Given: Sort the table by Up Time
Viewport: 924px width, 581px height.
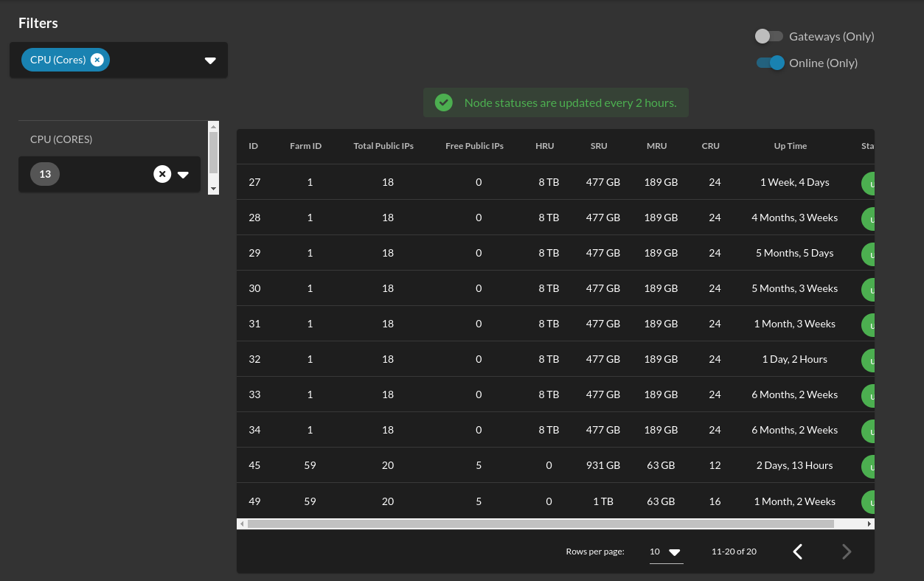Looking at the screenshot, I should 790,146.
